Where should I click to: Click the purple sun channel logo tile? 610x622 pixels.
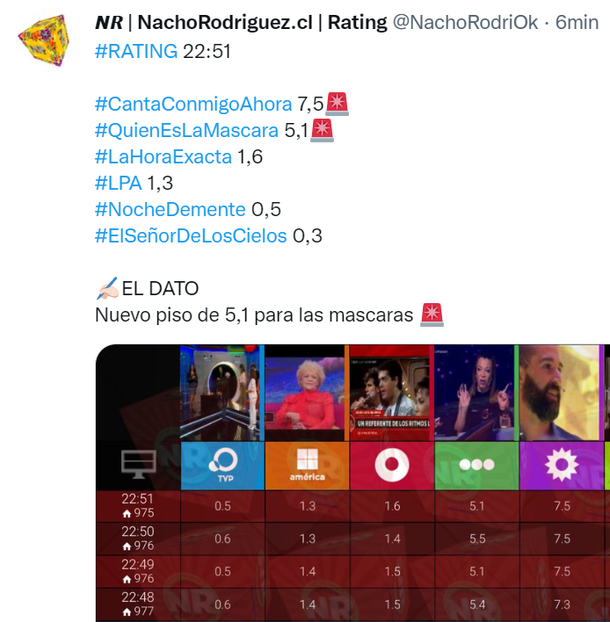click(x=562, y=466)
